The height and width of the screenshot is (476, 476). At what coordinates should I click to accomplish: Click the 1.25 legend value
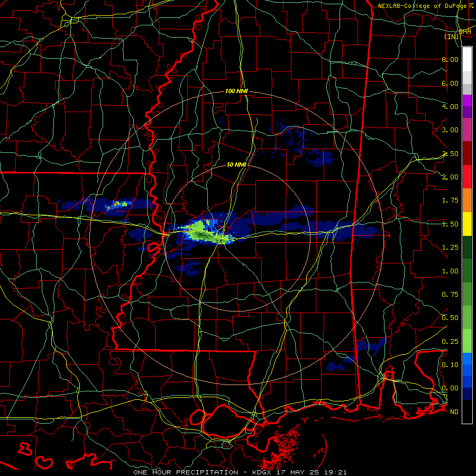point(450,248)
